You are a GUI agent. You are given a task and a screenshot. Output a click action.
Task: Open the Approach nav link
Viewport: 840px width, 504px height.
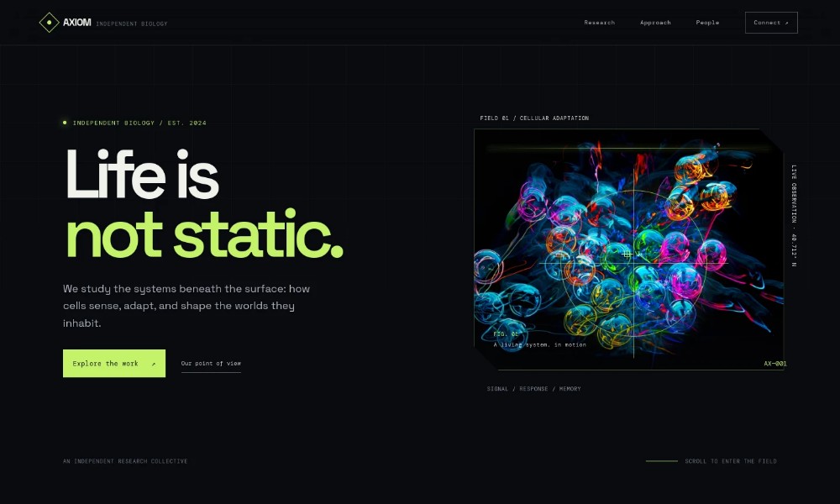655,23
